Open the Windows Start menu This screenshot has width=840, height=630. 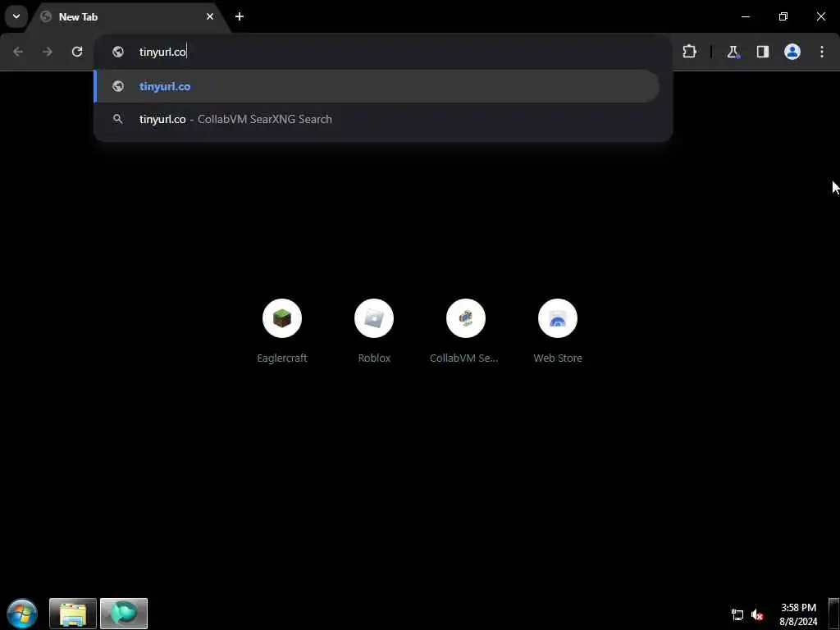pyautogui.click(x=22, y=614)
